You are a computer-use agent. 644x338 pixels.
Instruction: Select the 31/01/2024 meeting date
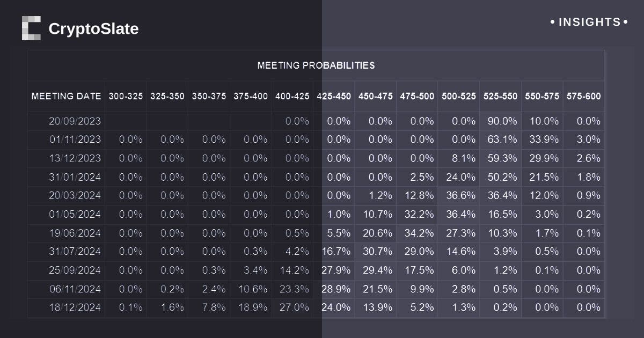pos(74,177)
